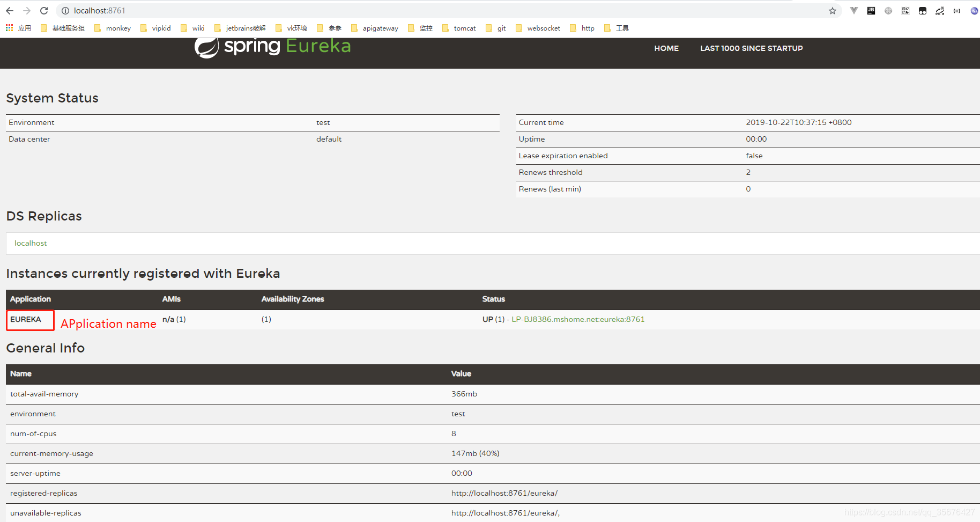This screenshot has width=980, height=522.
Task: Open the tomcat bookmark folder
Action: pos(459,28)
